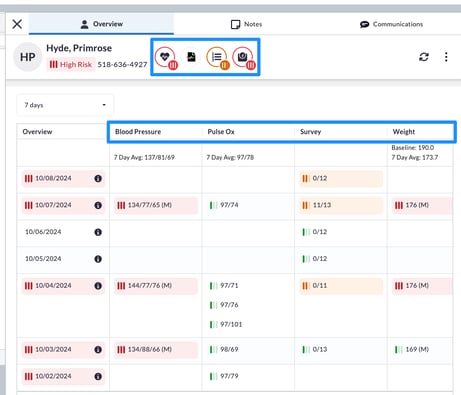Click phone number 518-636-4927
461x395 pixels.
[122, 65]
